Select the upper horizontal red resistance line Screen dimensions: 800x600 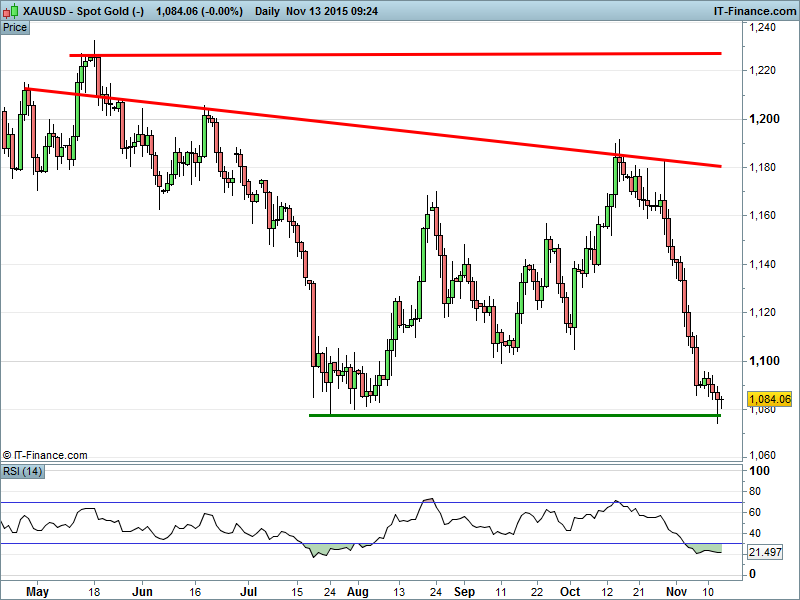400,54
